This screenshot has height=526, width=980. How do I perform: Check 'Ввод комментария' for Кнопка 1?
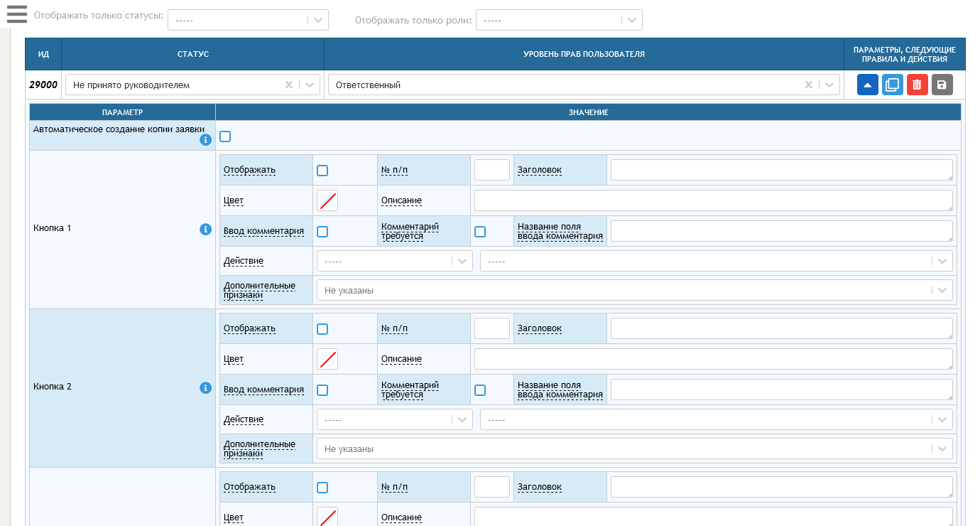322,232
